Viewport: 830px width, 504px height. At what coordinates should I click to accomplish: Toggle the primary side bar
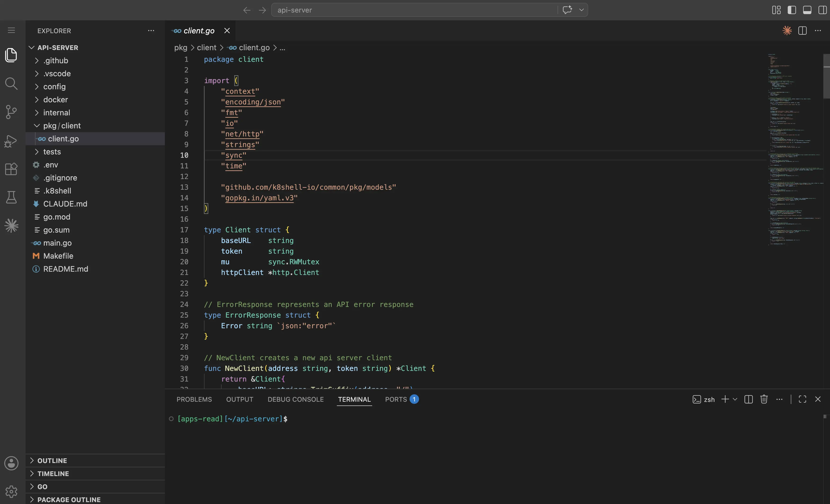[792, 10]
